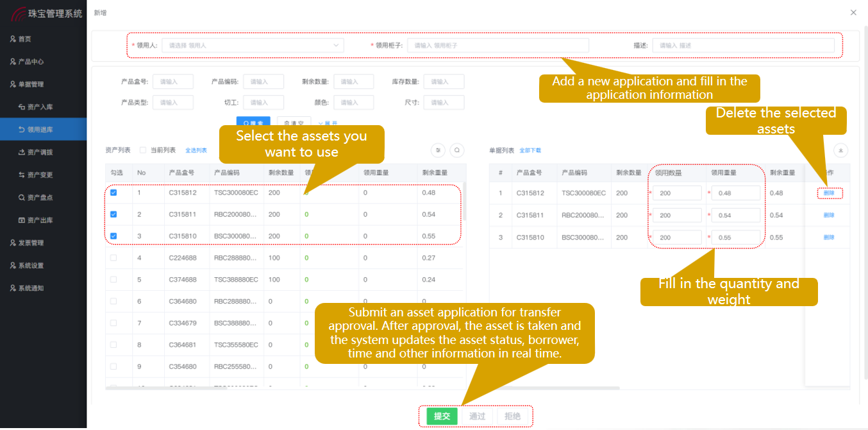Image resolution: width=868 pixels, height=430 pixels.
Task: Expand the 展开 filter options
Action: [328, 123]
